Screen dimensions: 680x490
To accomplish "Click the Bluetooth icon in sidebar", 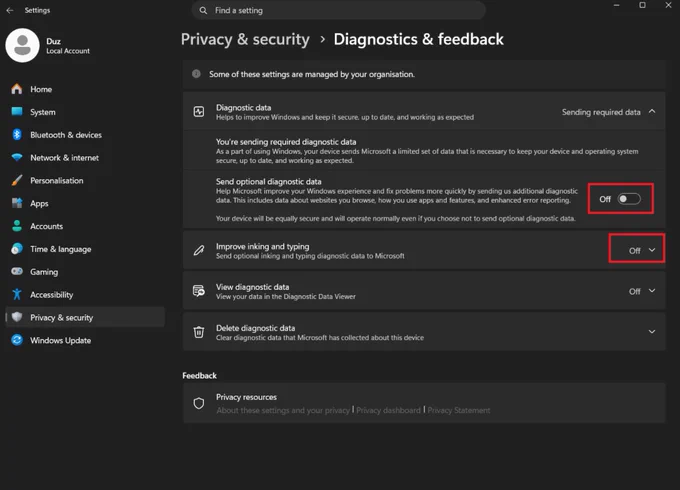I will pos(17,134).
